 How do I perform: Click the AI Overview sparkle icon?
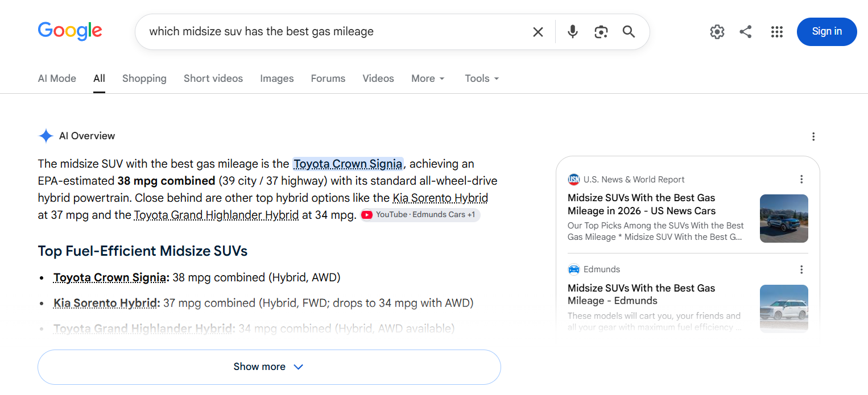46,136
